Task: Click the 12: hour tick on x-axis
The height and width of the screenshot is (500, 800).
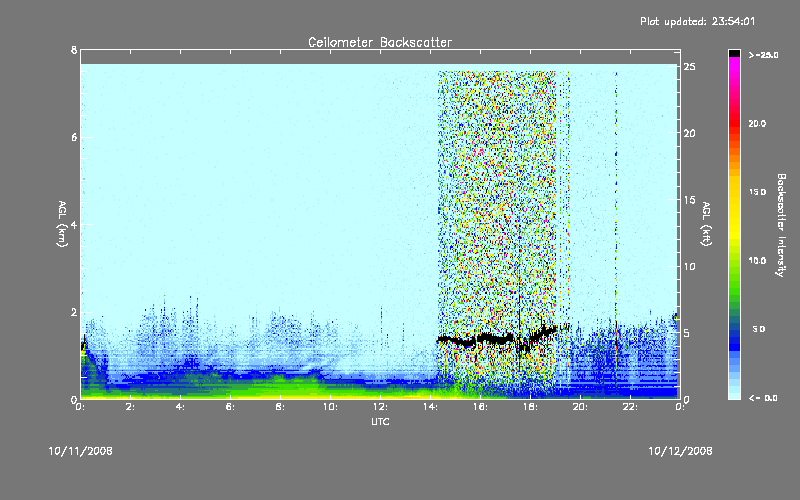Action: click(x=380, y=407)
